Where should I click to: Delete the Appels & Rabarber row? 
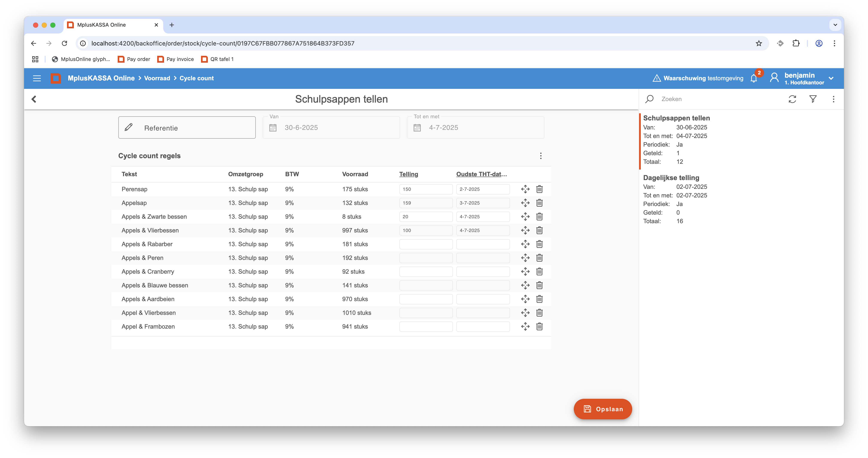(x=539, y=244)
